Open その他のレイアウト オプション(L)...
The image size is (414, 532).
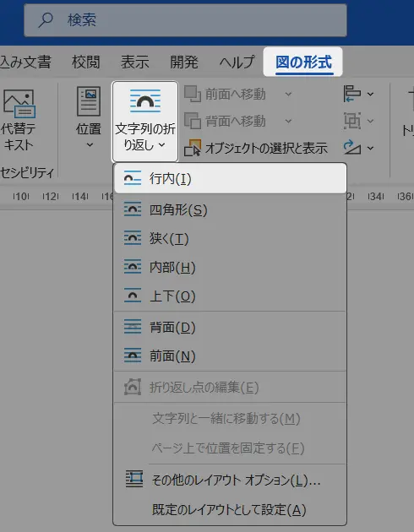click(x=231, y=480)
